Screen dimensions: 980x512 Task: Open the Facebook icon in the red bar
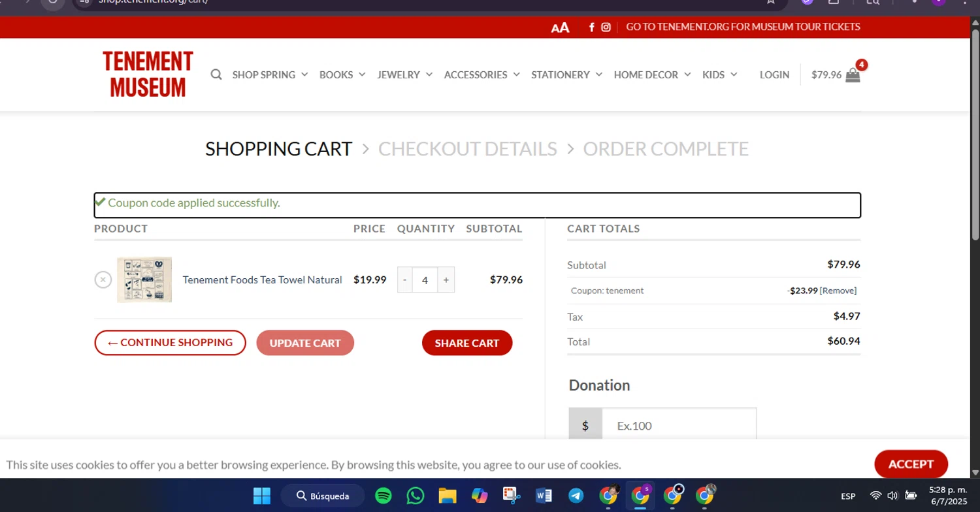tap(592, 27)
